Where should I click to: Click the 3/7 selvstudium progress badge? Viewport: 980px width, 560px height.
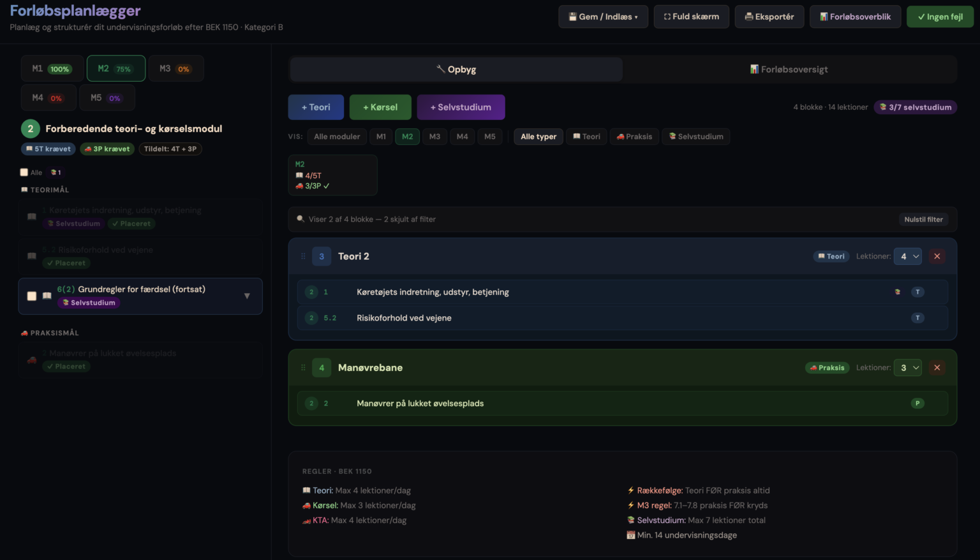pyautogui.click(x=915, y=107)
